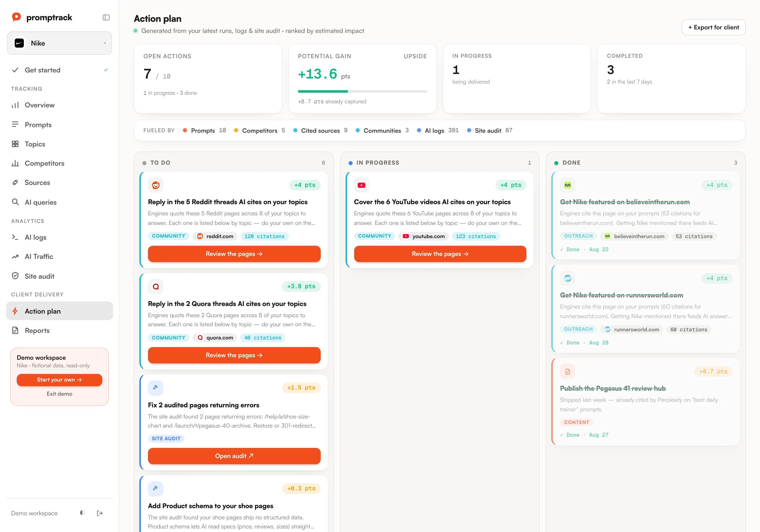Click the YouTube icon on In Progress card
The height and width of the screenshot is (532, 760).
point(362,185)
